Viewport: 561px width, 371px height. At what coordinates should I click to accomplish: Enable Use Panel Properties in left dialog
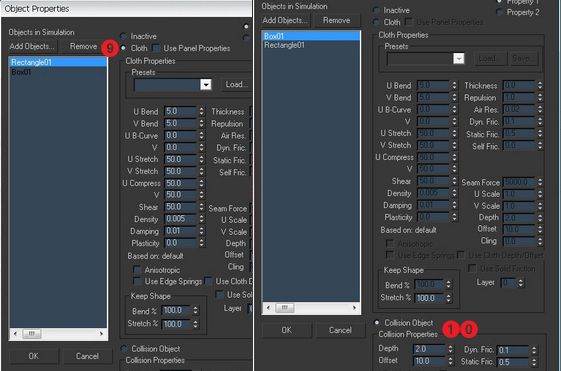coord(156,48)
